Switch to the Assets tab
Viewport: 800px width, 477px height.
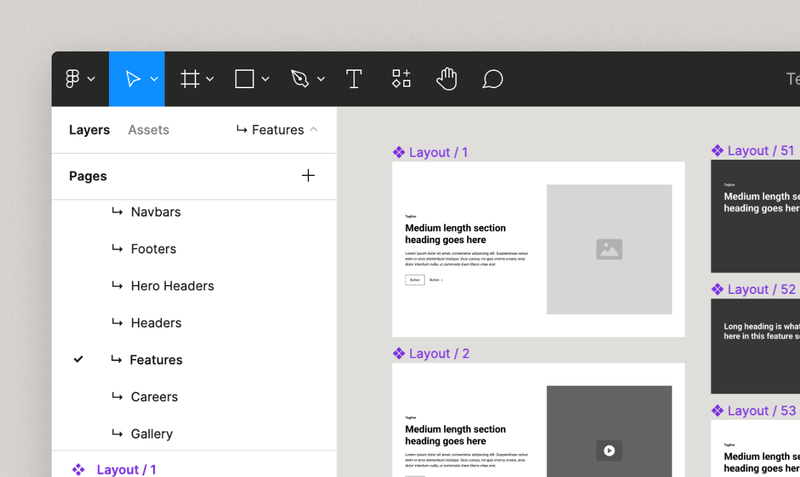[x=148, y=130]
